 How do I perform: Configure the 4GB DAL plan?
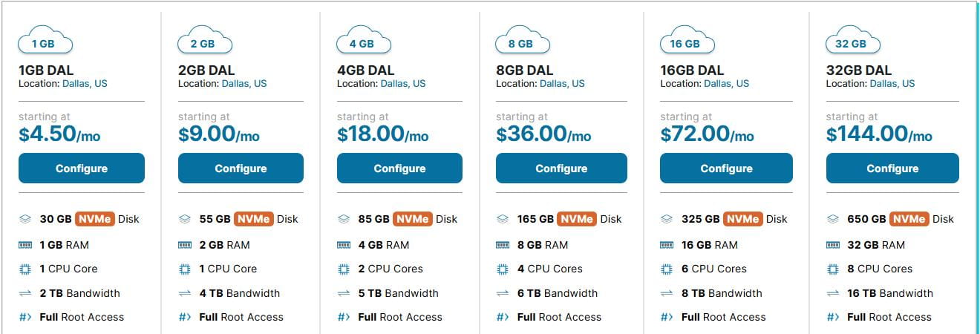pos(399,168)
